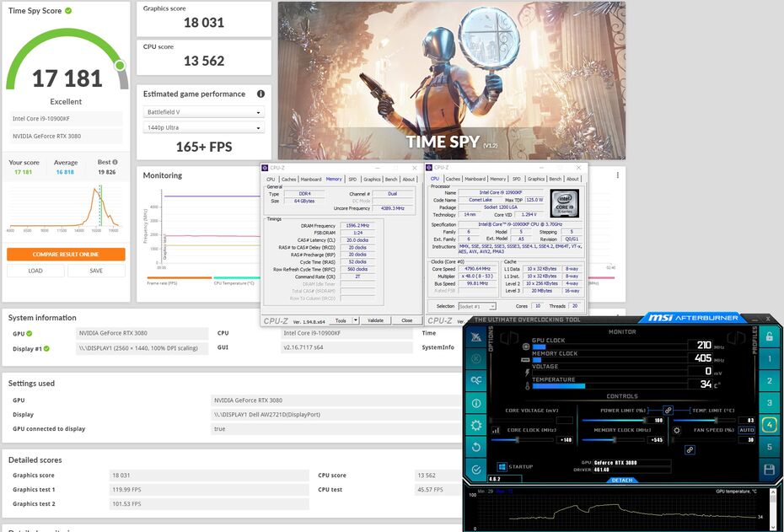
Task: Click the Time Spy hero image thumbnail
Action: 452,80
